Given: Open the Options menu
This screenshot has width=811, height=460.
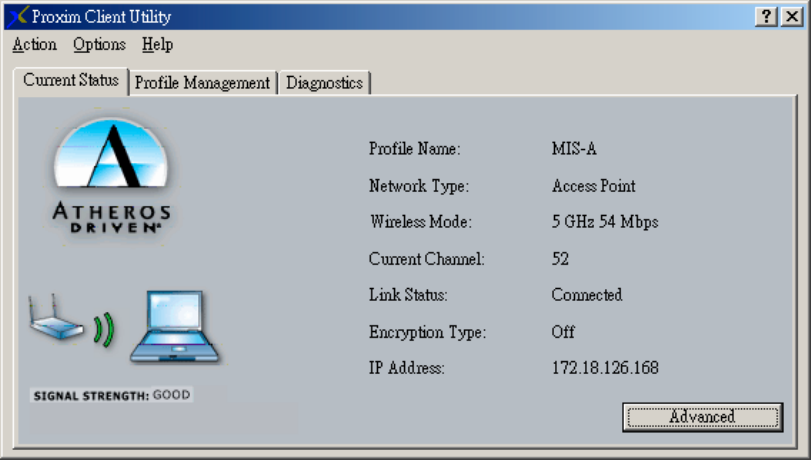Looking at the screenshot, I should [x=99, y=44].
